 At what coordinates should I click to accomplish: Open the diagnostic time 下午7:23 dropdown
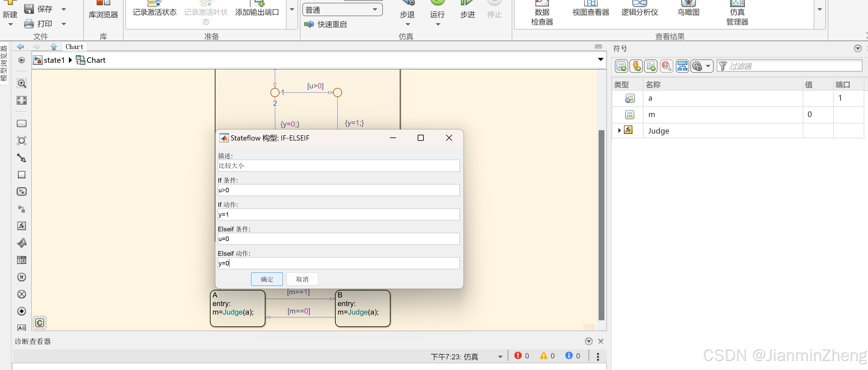coord(500,357)
